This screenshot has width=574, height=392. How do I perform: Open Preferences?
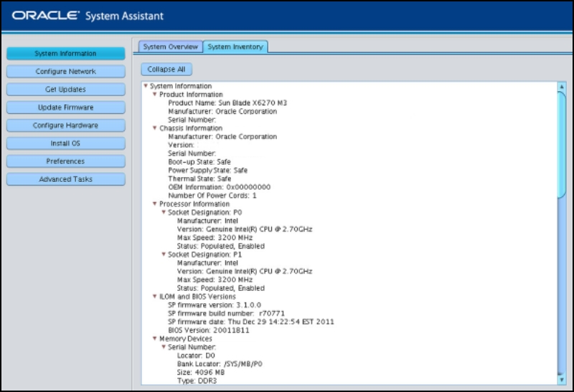tap(65, 161)
